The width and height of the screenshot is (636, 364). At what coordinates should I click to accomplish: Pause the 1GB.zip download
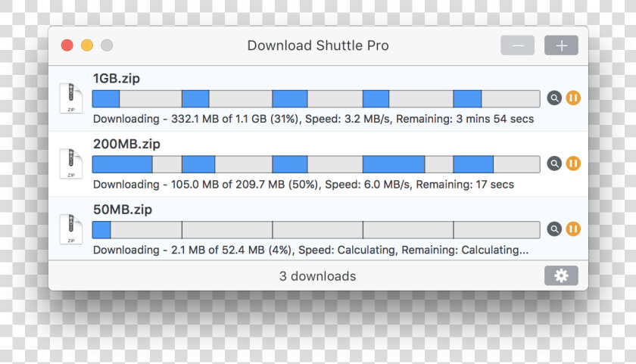pos(573,98)
